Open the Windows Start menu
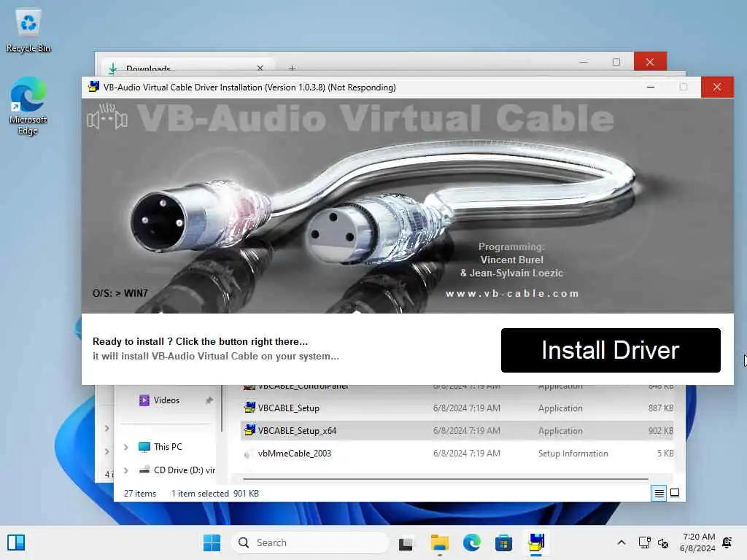The width and height of the screenshot is (747, 560). (x=212, y=542)
